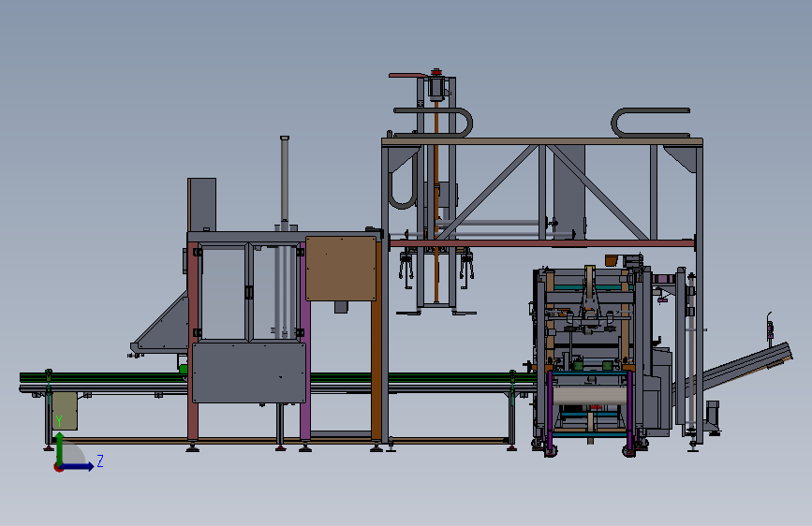This screenshot has width=812, height=526.
Task: Select the brown panel on the cabinet
Action: 341,269
